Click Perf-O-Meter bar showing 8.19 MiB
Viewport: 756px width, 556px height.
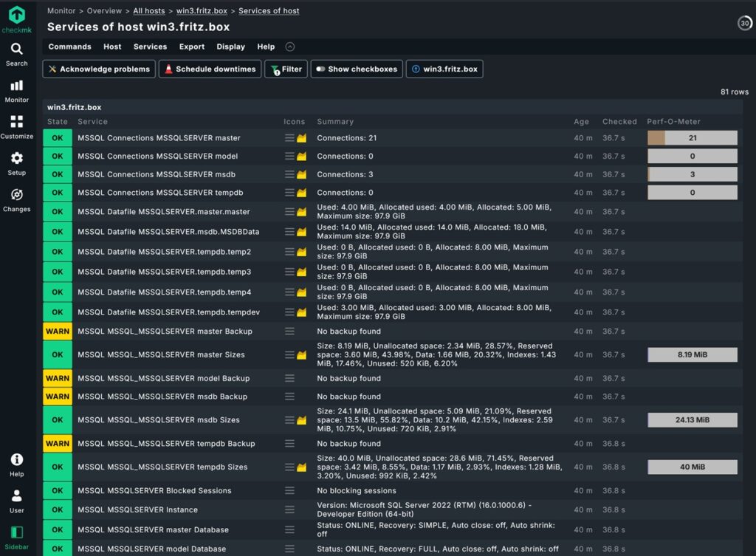tap(693, 355)
